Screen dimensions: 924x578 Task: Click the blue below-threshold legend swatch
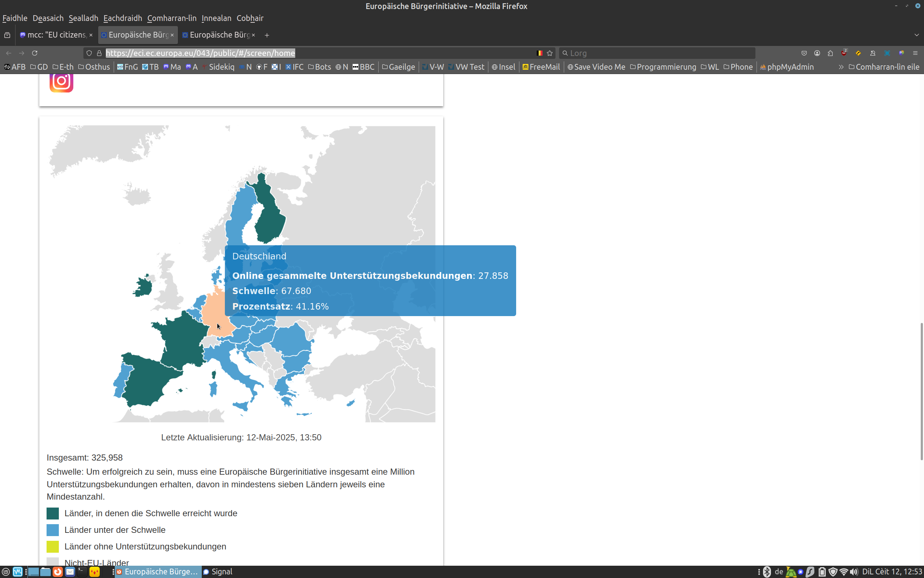point(53,530)
